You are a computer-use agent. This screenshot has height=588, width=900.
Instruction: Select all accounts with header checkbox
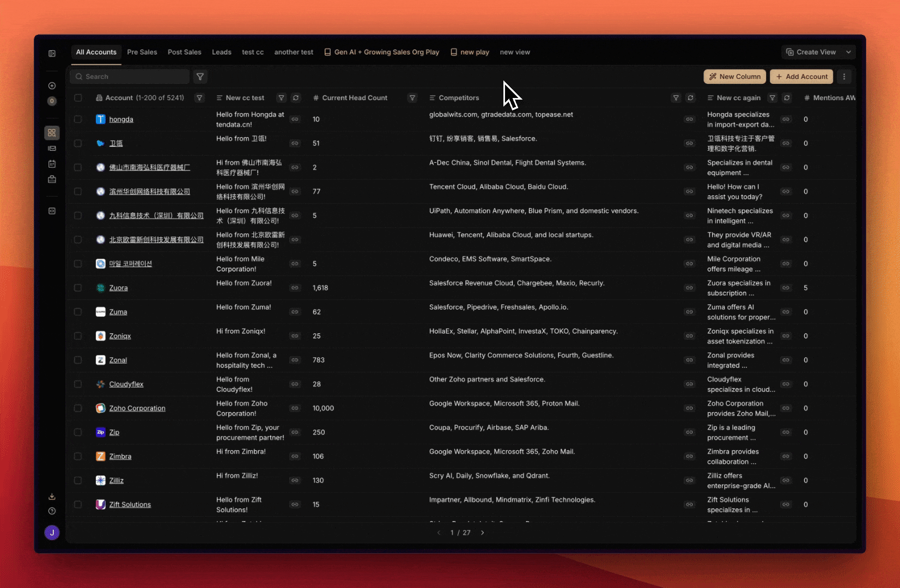coord(78,98)
